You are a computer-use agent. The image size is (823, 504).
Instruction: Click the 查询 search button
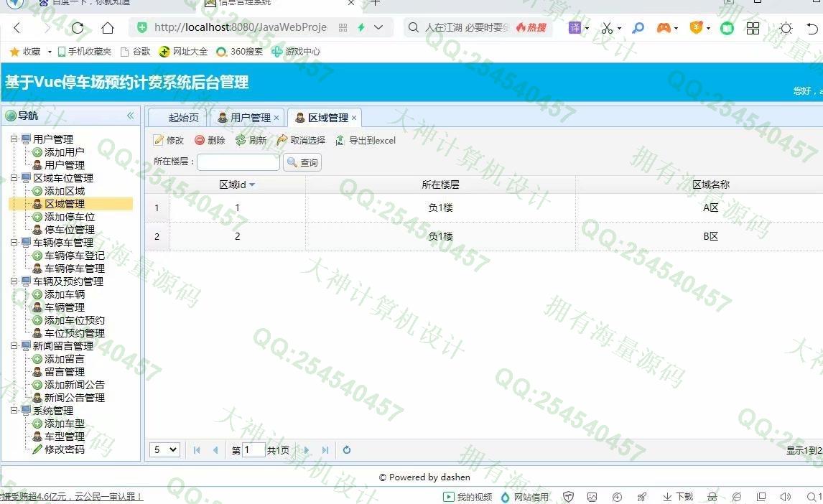click(x=302, y=162)
